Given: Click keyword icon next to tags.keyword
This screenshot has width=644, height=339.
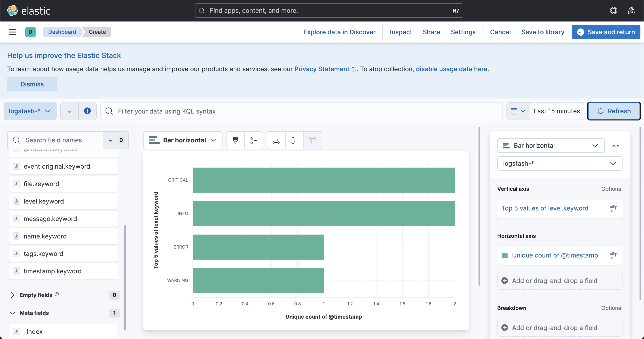Looking at the screenshot, I should (x=17, y=253).
